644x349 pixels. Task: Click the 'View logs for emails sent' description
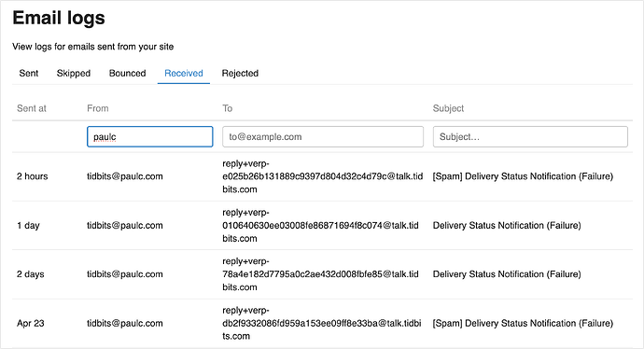[x=92, y=47]
